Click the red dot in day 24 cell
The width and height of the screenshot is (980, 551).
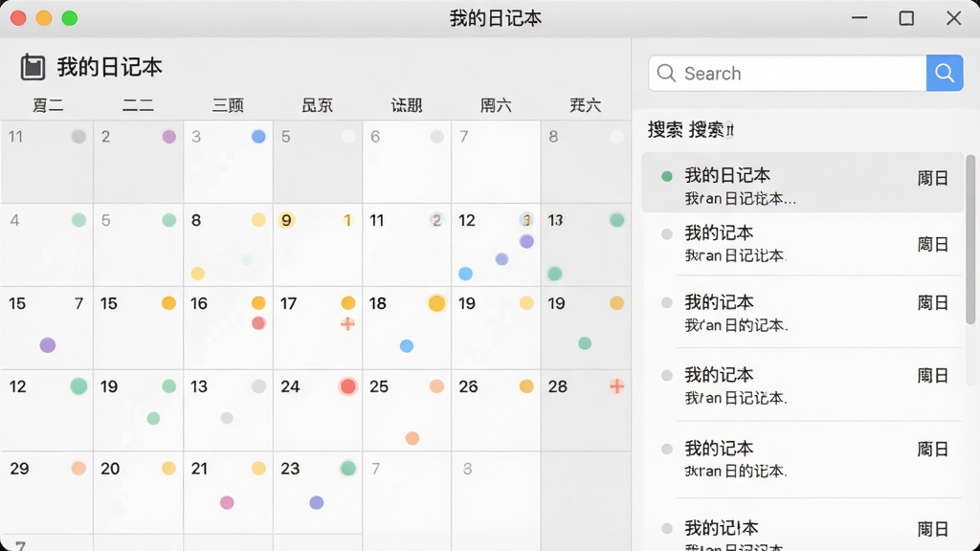pos(348,386)
